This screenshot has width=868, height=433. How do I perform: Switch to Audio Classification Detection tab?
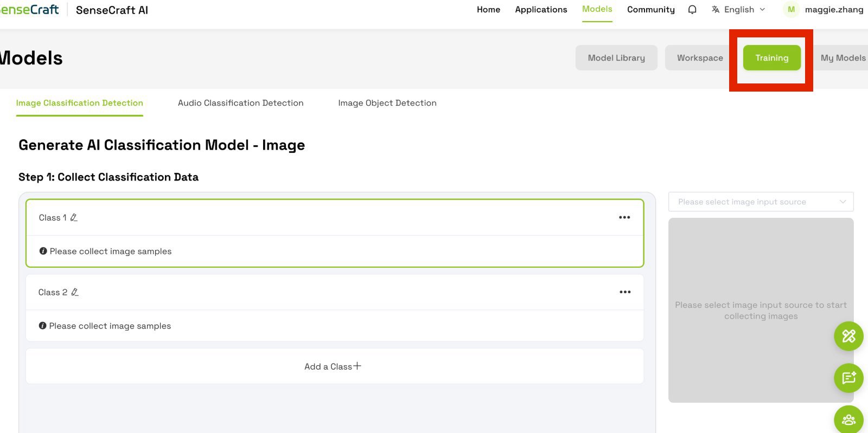(240, 103)
